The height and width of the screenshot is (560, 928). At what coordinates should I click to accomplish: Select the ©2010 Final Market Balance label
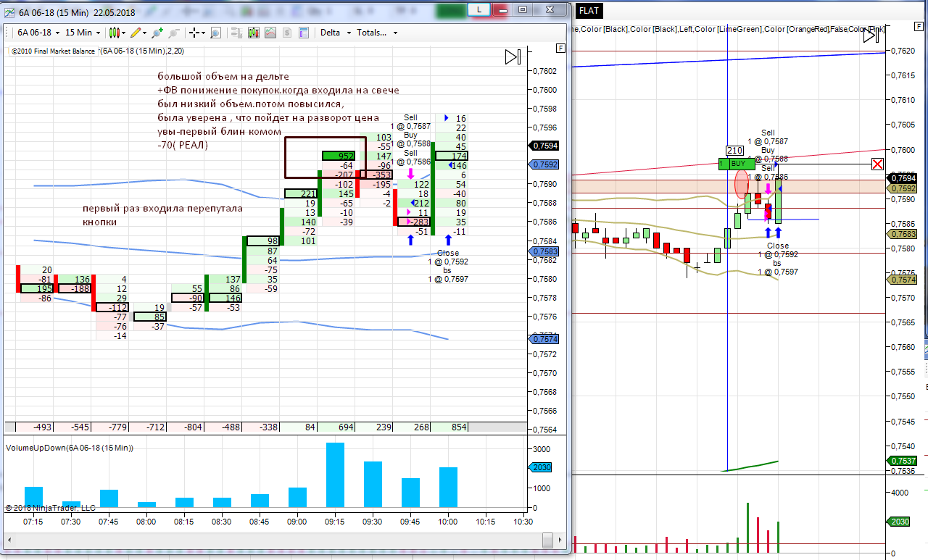pyautogui.click(x=54, y=51)
